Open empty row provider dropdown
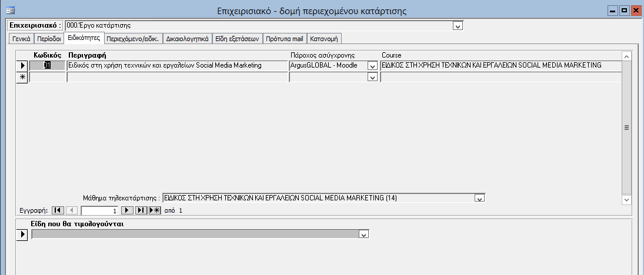Viewport: 644px width, 275px height. click(372, 78)
